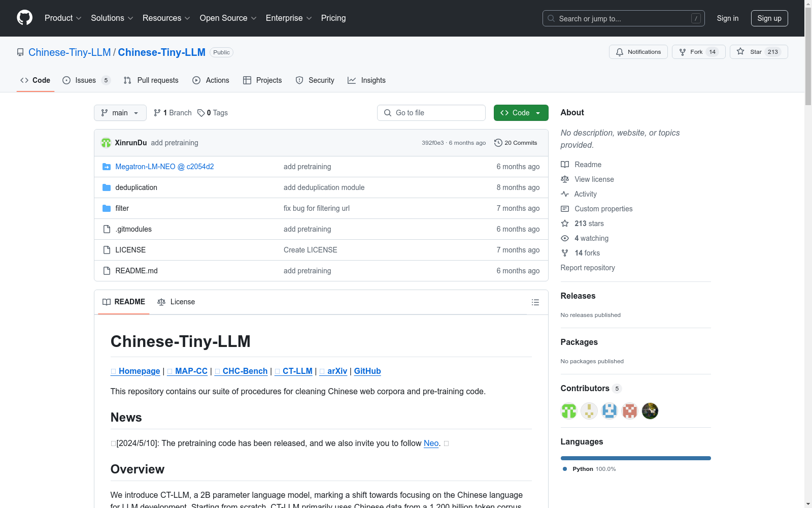This screenshot has height=508, width=812.
Task: Select the License tab in README panel
Action: pos(176,302)
